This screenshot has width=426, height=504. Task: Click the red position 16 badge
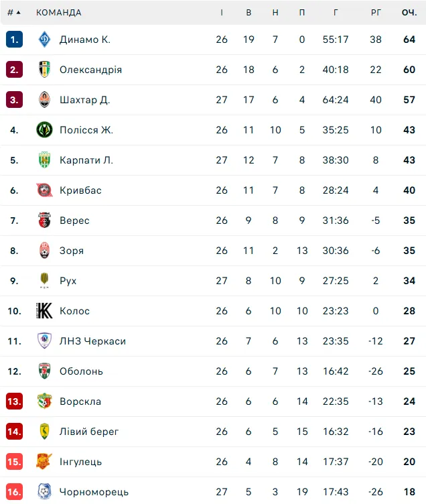click(15, 492)
